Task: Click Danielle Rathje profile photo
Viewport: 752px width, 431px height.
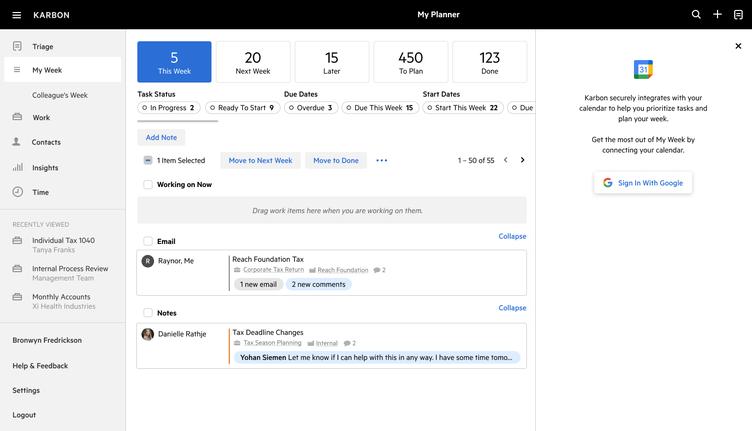Action: tap(148, 334)
